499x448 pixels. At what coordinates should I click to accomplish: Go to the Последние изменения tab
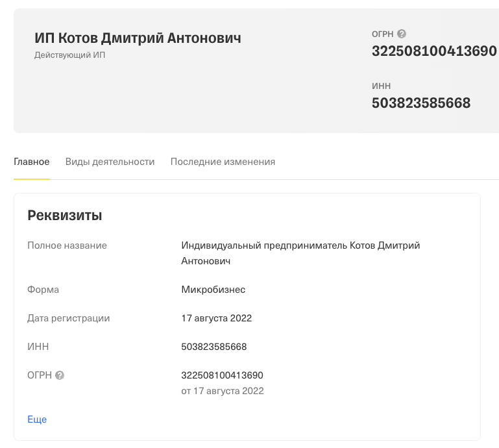(223, 162)
